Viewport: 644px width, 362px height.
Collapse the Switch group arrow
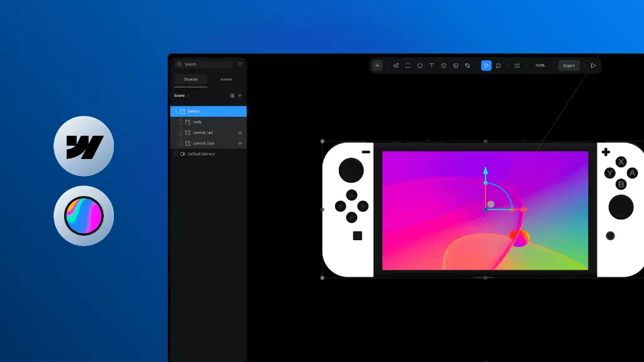click(x=176, y=111)
